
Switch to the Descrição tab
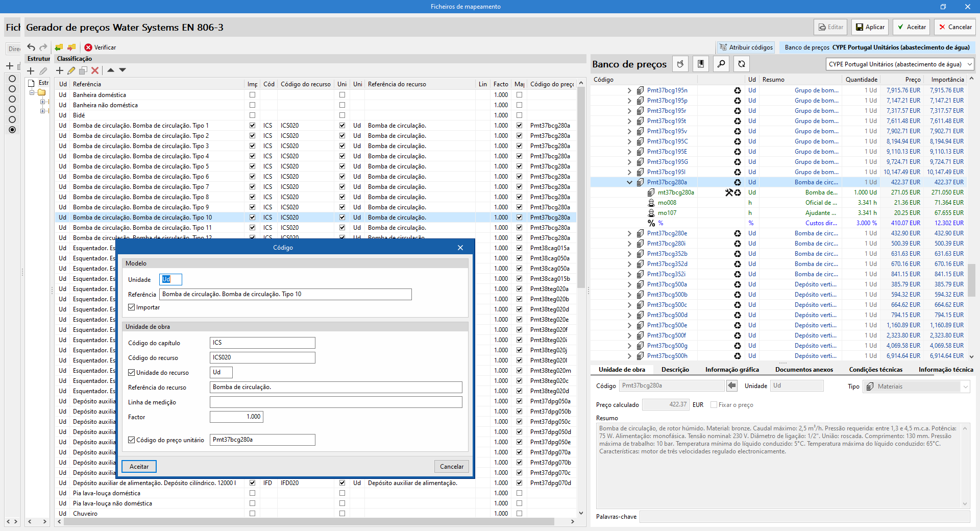[x=675, y=370]
